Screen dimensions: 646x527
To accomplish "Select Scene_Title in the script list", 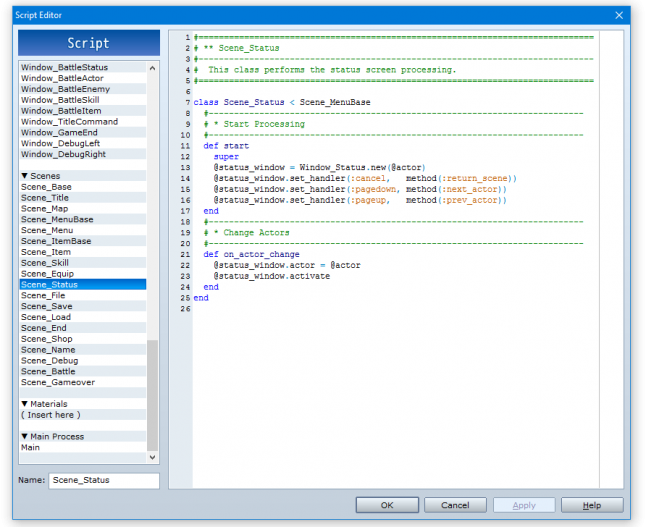I will [43, 198].
